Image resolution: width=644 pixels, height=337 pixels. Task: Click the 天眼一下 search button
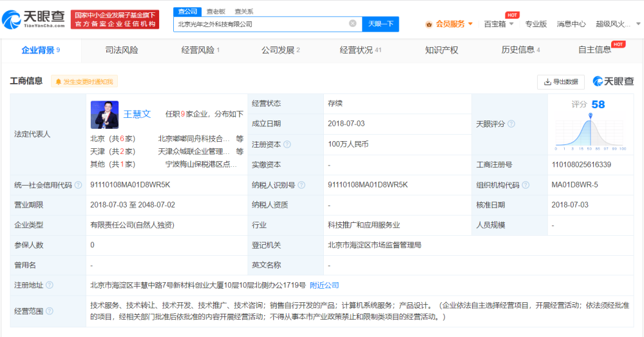click(x=381, y=24)
